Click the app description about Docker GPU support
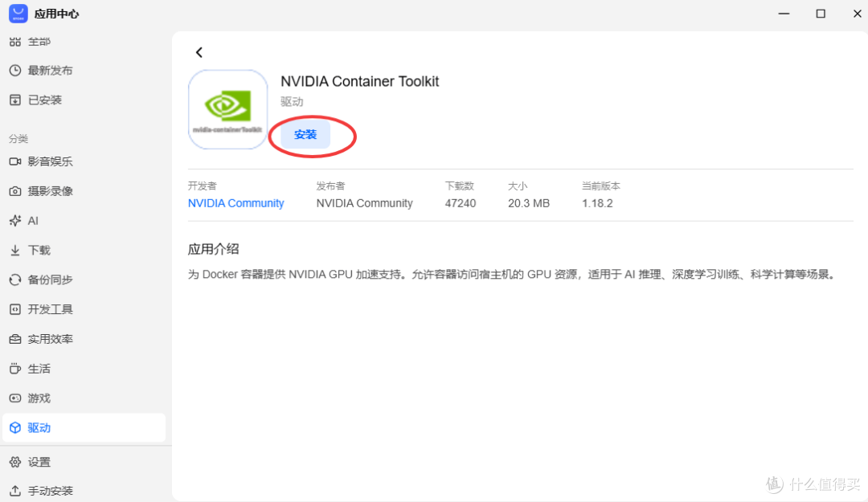868x502 pixels. coord(513,275)
